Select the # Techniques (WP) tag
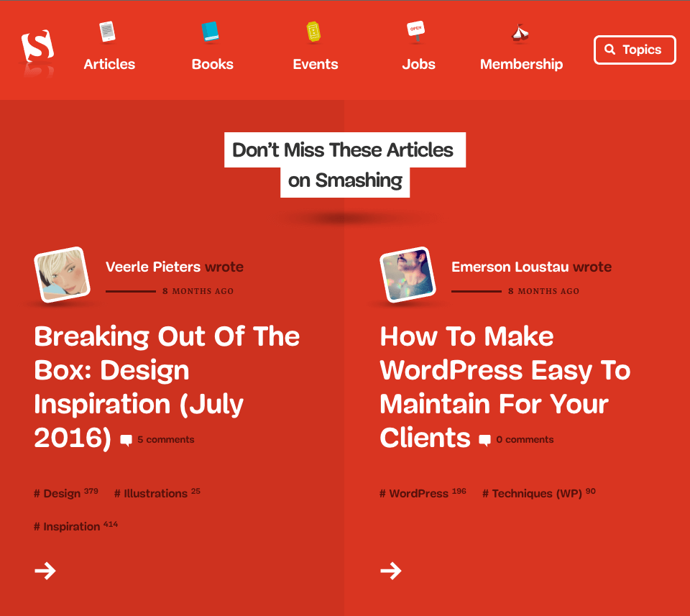Viewport: 690px width, 616px height. pyautogui.click(x=536, y=494)
